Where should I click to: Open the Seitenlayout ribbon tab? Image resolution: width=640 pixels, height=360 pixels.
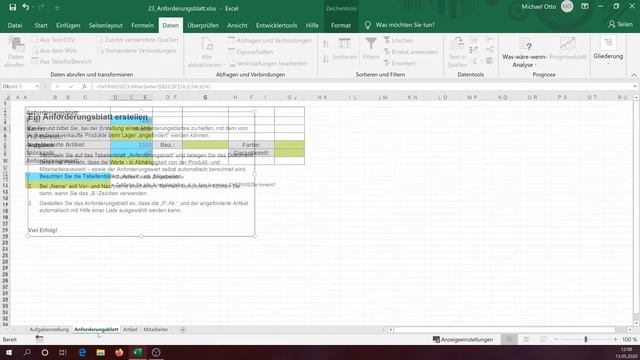106,25
